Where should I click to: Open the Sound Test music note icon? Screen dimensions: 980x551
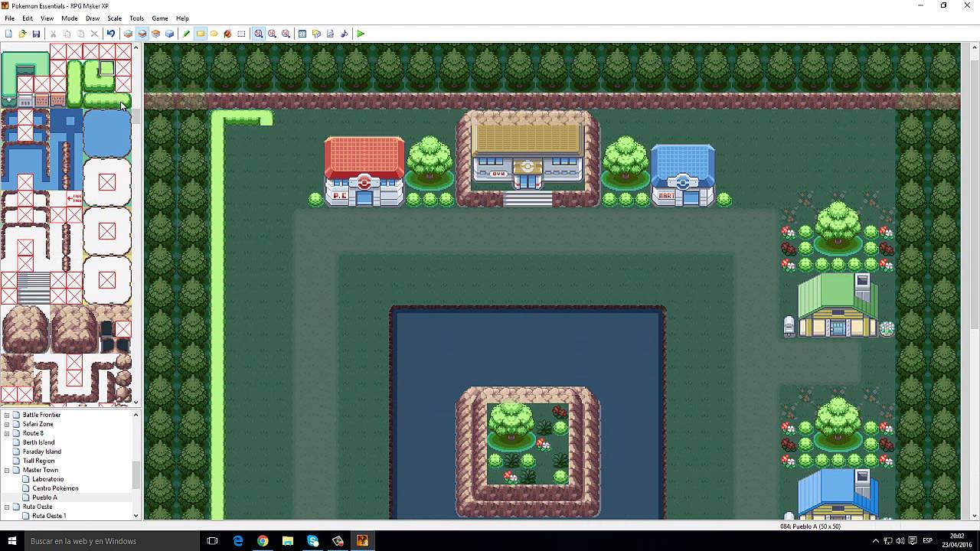[x=344, y=34]
